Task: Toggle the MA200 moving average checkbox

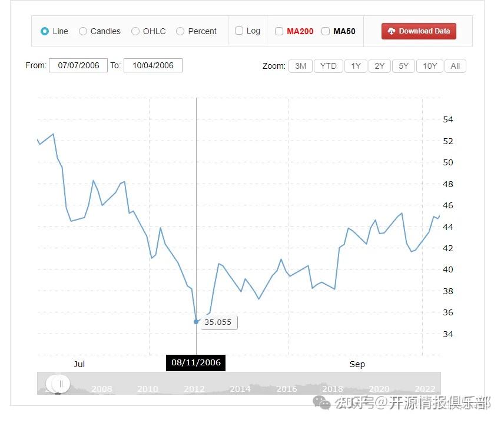Action: [279, 31]
